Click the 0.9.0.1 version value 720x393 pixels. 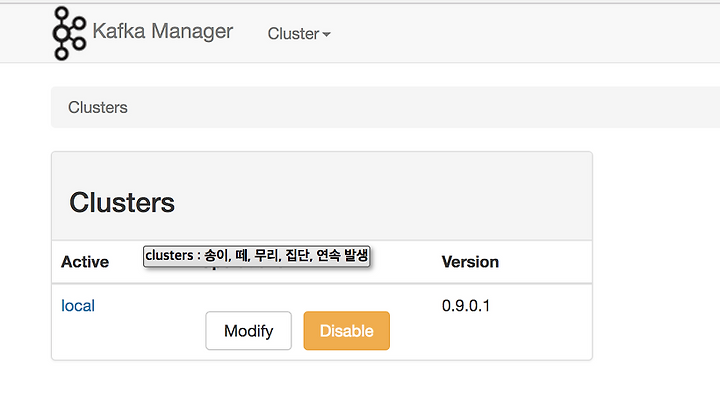[x=466, y=306]
